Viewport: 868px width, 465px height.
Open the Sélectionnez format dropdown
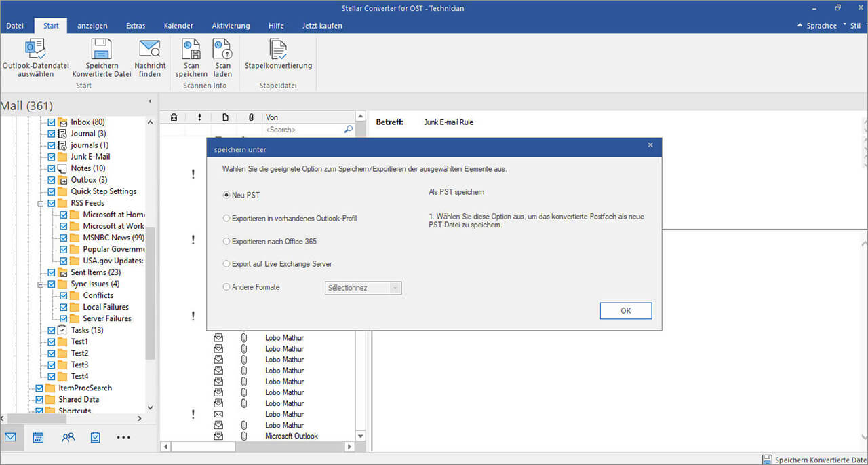[363, 288]
